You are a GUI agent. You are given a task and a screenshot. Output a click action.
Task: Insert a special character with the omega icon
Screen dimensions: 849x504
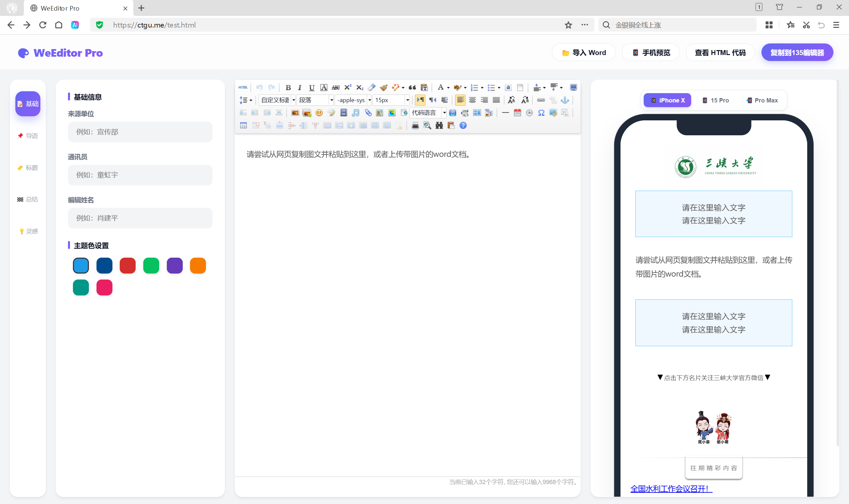pos(541,113)
